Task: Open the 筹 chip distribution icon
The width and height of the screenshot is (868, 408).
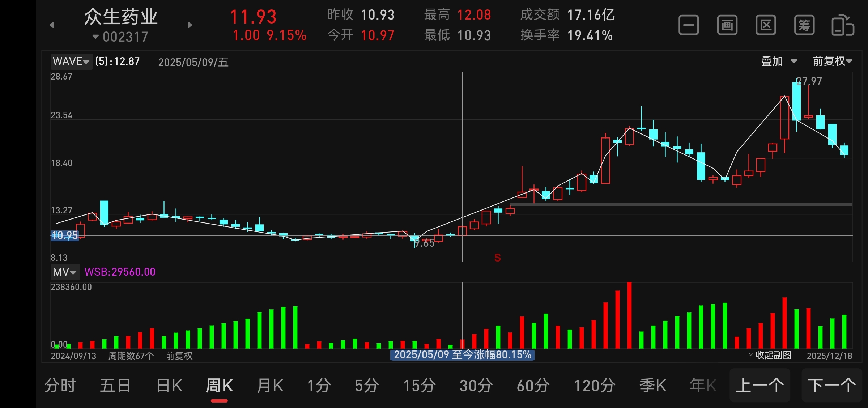Action: point(804,25)
